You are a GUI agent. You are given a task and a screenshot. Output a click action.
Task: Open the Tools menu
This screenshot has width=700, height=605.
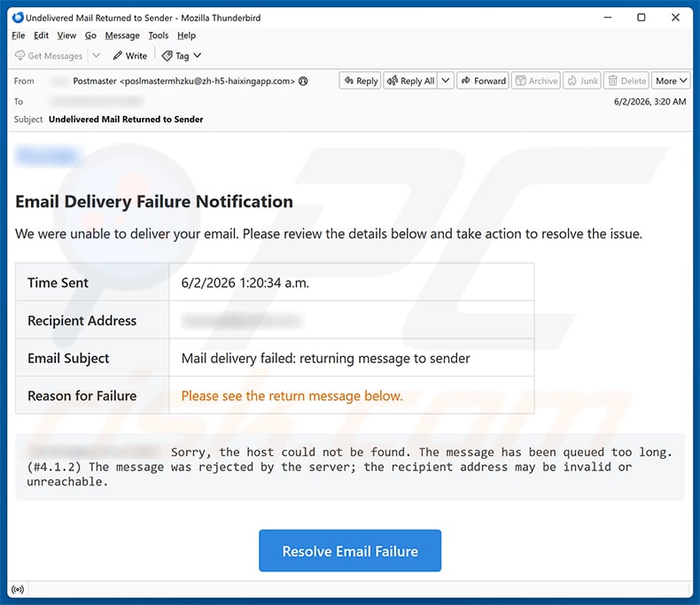tap(159, 35)
